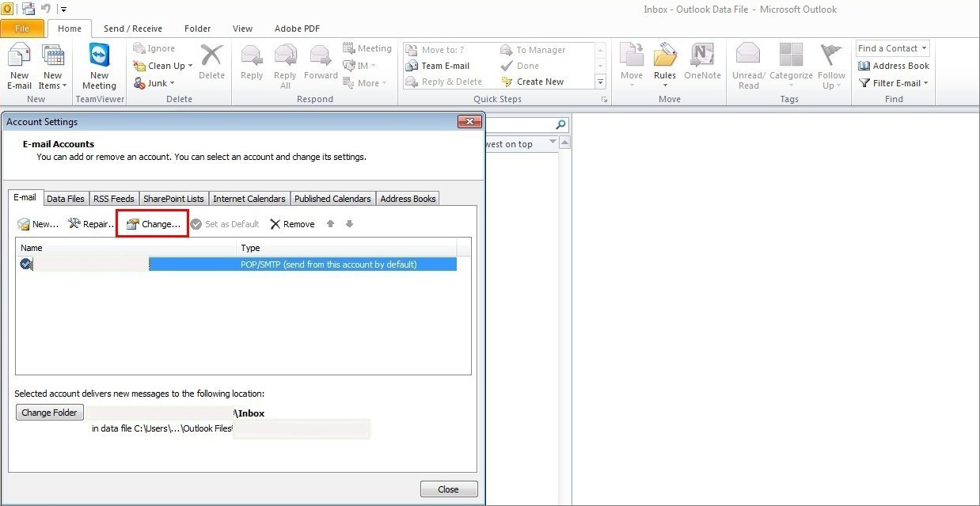The image size is (980, 506).
Task: Open the File tab
Action: coord(22,29)
